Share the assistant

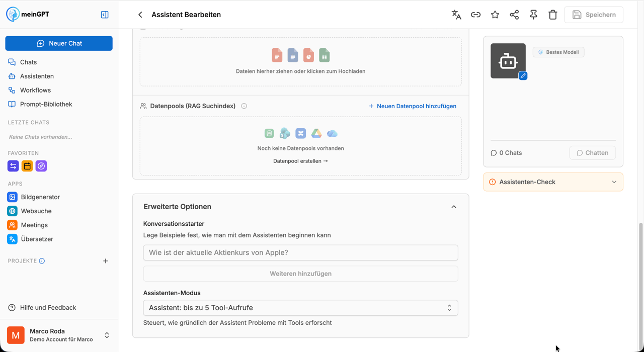pos(514,15)
